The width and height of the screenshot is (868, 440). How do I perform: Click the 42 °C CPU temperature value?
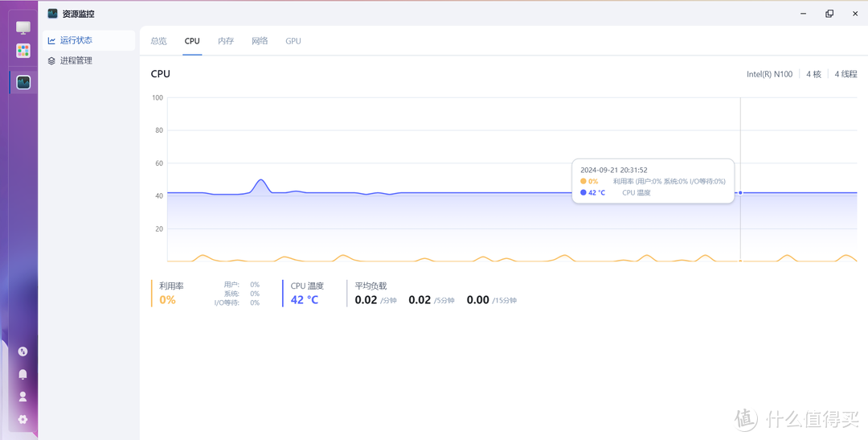point(305,300)
